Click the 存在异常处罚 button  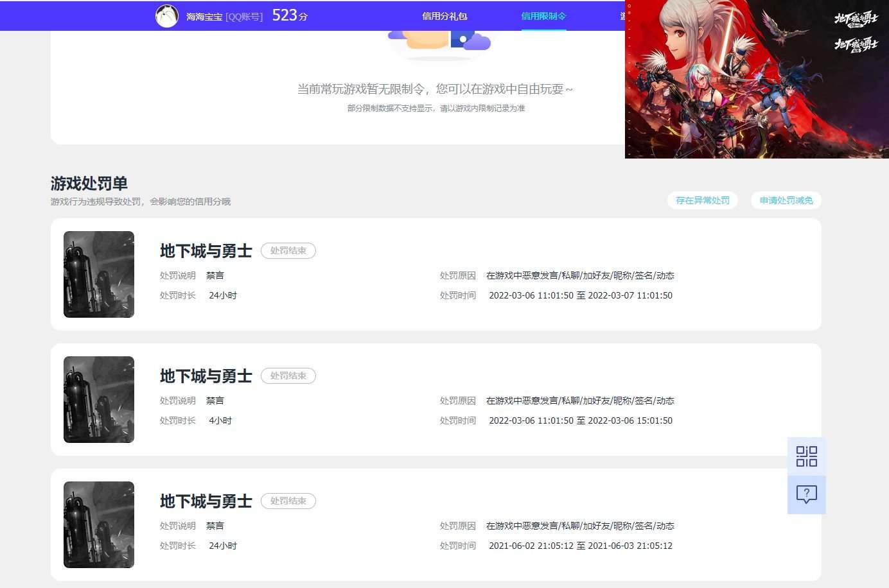click(703, 200)
